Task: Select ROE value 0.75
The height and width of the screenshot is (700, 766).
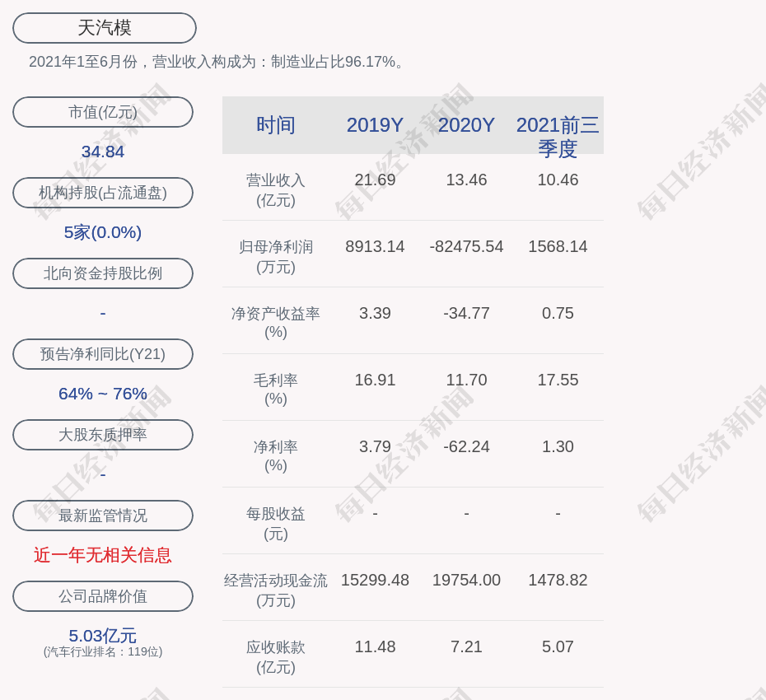Action: 558,313
